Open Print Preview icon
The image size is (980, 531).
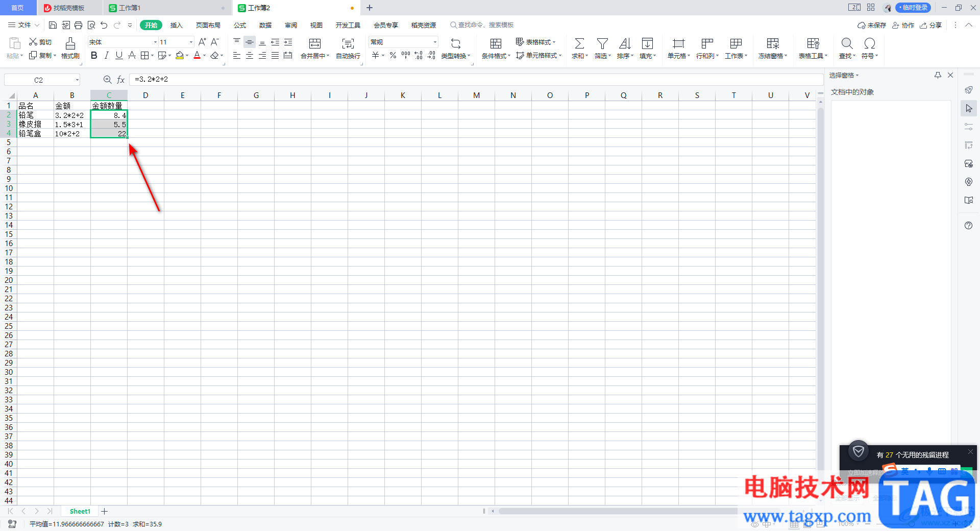91,25
